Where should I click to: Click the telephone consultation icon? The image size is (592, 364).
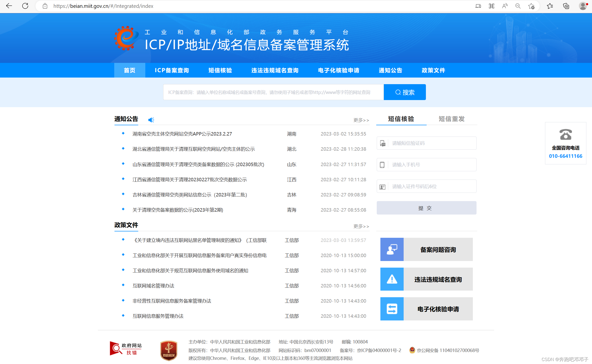tap(566, 134)
